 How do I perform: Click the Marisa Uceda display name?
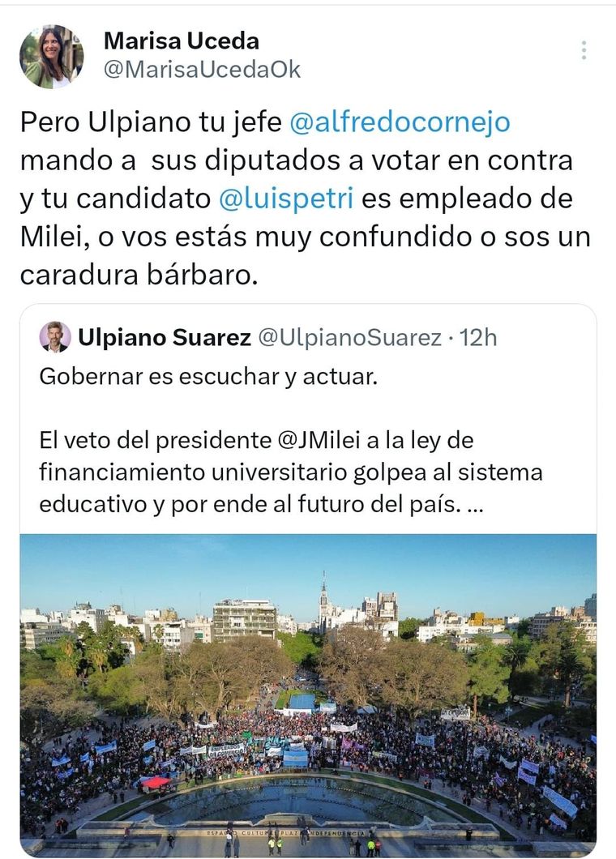182,41
